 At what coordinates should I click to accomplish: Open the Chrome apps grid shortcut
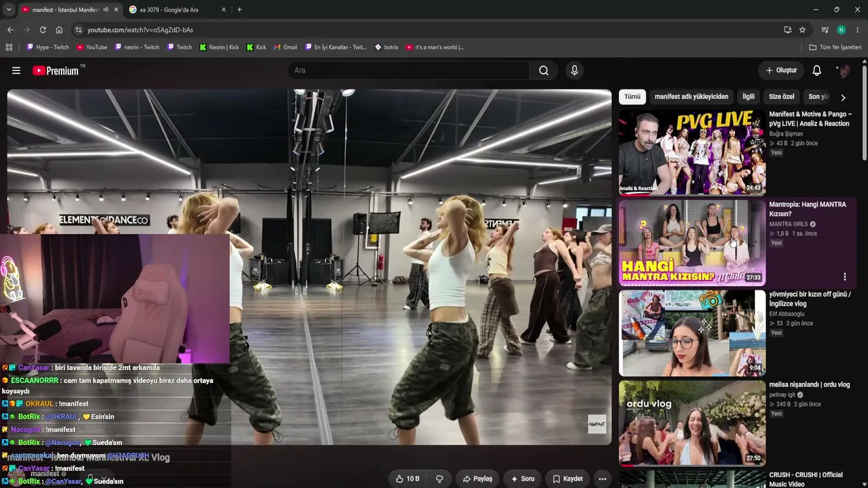tap(9, 47)
